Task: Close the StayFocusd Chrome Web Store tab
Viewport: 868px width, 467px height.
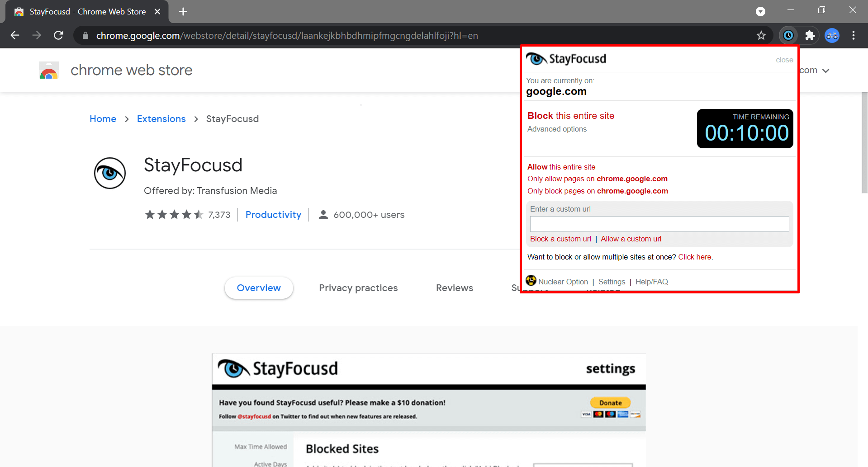Action: [x=157, y=12]
